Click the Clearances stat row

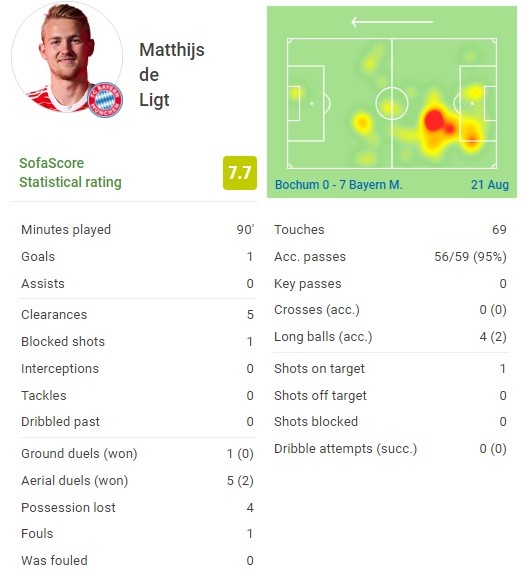point(137,315)
